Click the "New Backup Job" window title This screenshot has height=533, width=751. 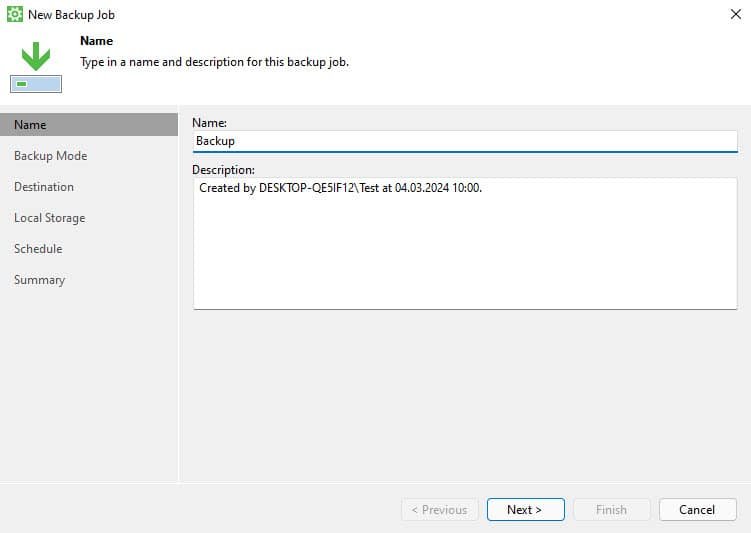click(x=71, y=15)
